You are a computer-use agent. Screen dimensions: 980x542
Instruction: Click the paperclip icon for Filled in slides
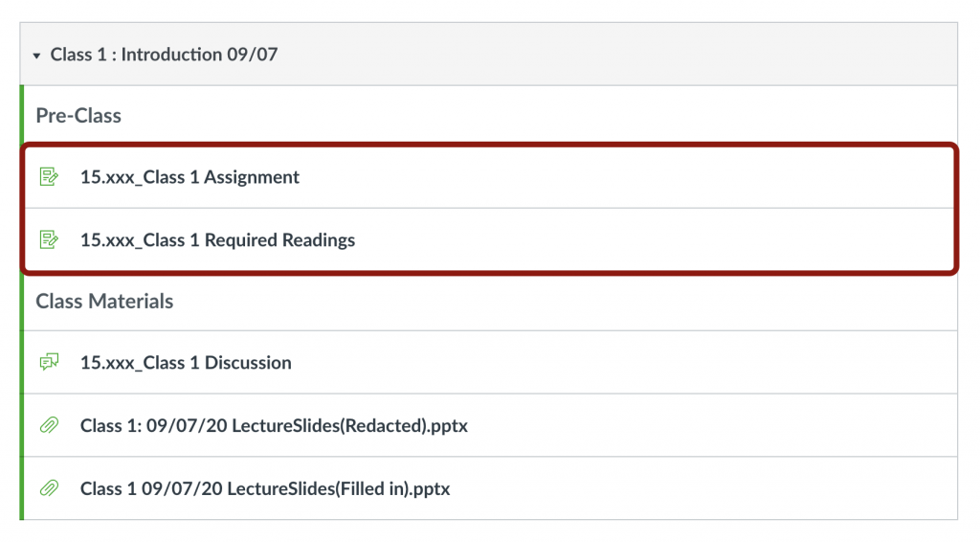[49, 488]
